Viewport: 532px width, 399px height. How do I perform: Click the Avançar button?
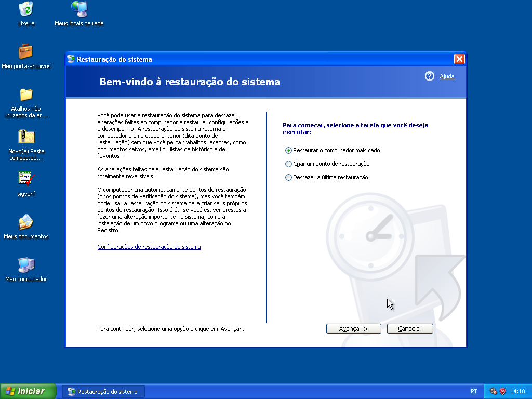353,328
